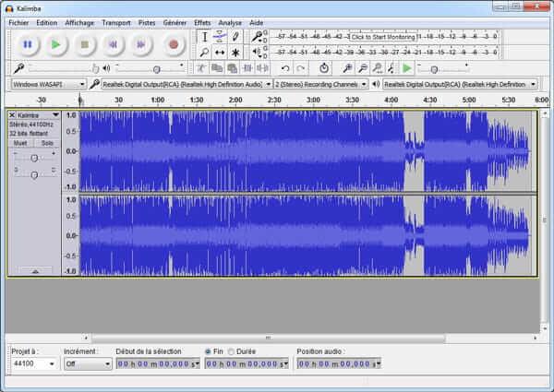Select the Fin radio button

(x=208, y=351)
